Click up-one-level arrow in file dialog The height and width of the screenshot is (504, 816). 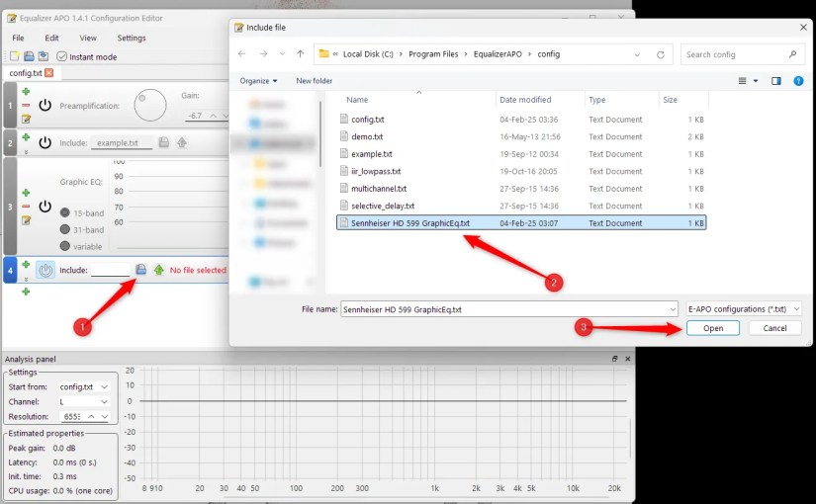point(301,54)
